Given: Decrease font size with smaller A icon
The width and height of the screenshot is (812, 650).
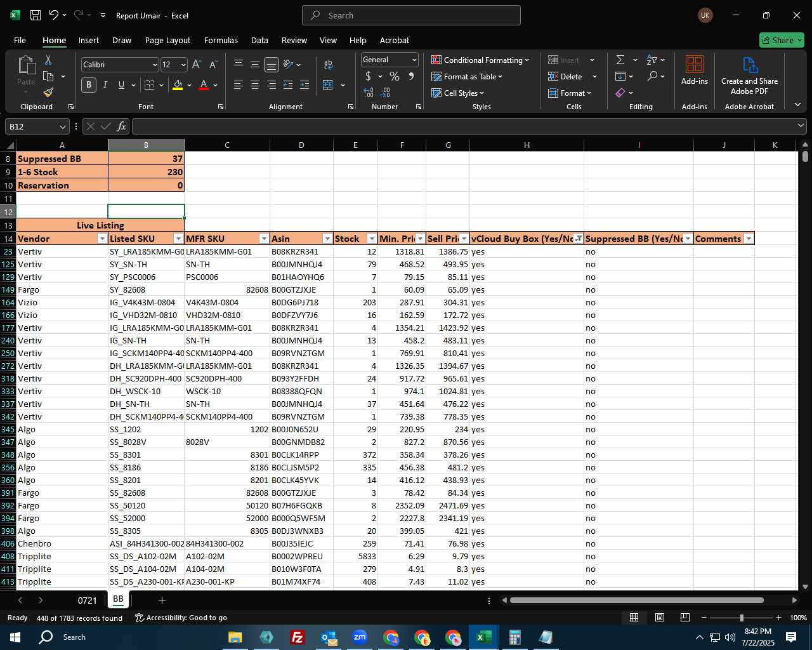Looking at the screenshot, I should tap(213, 65).
